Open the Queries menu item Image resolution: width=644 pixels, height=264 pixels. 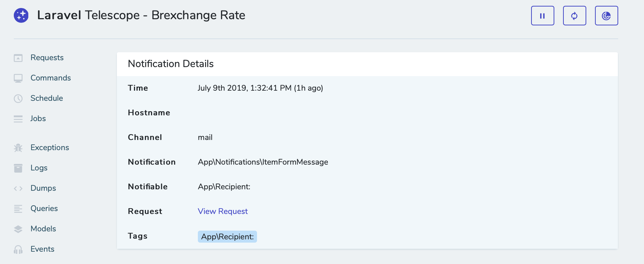44,209
